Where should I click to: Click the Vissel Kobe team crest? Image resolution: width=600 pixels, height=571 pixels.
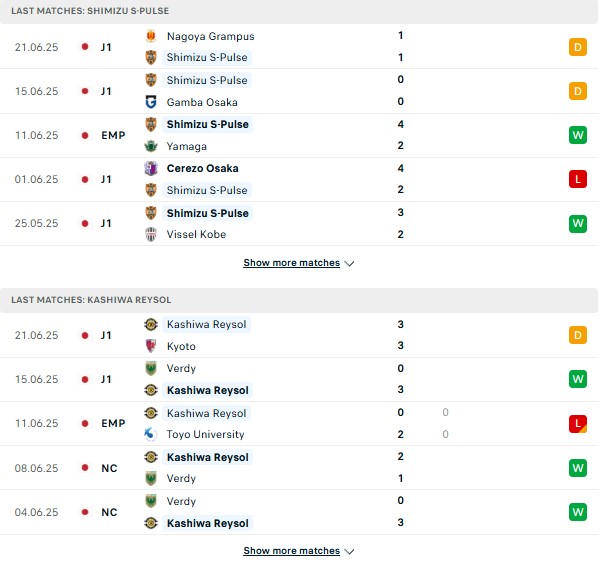point(151,234)
